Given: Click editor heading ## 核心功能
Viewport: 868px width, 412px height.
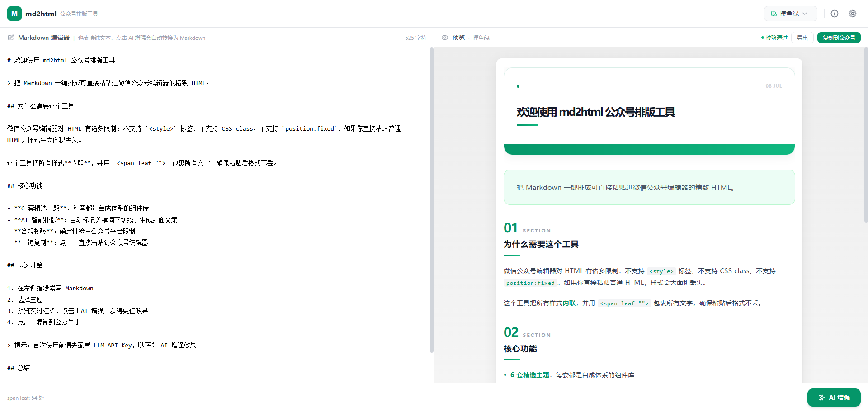Looking at the screenshot, I should pos(25,185).
